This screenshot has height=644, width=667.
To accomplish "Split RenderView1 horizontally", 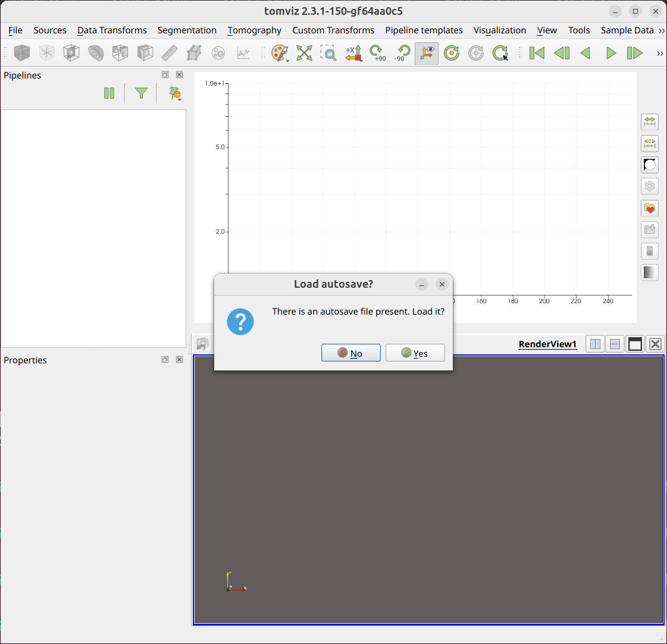I will click(x=595, y=344).
